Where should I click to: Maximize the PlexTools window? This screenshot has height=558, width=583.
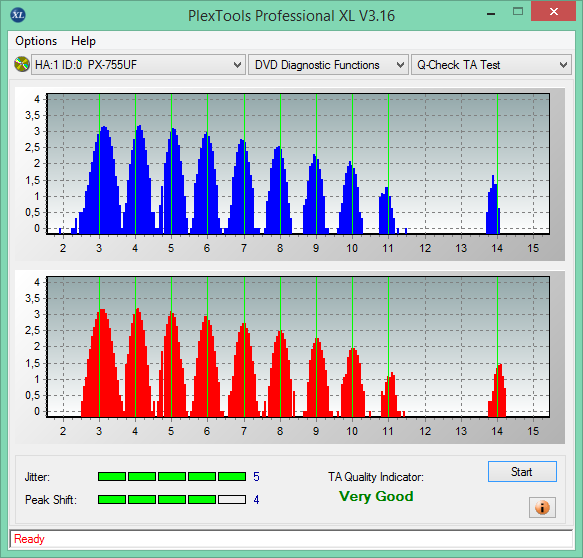[x=518, y=12]
